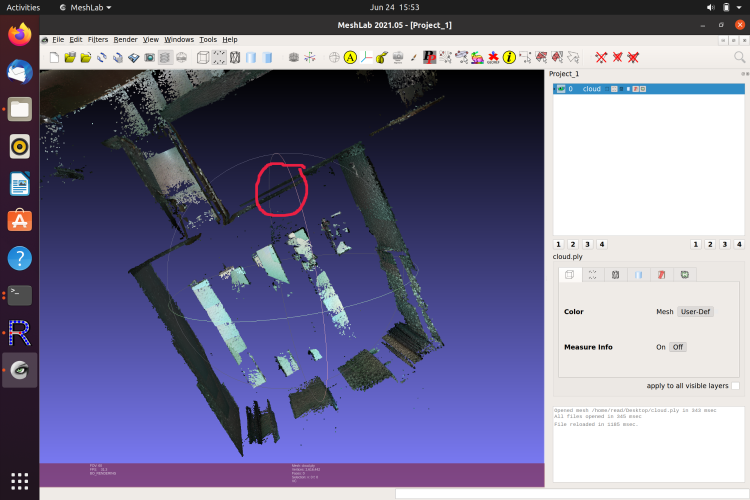Image resolution: width=750 pixels, height=500 pixels.
Task: Select the cloud layer in Project_1
Action: click(x=592, y=89)
